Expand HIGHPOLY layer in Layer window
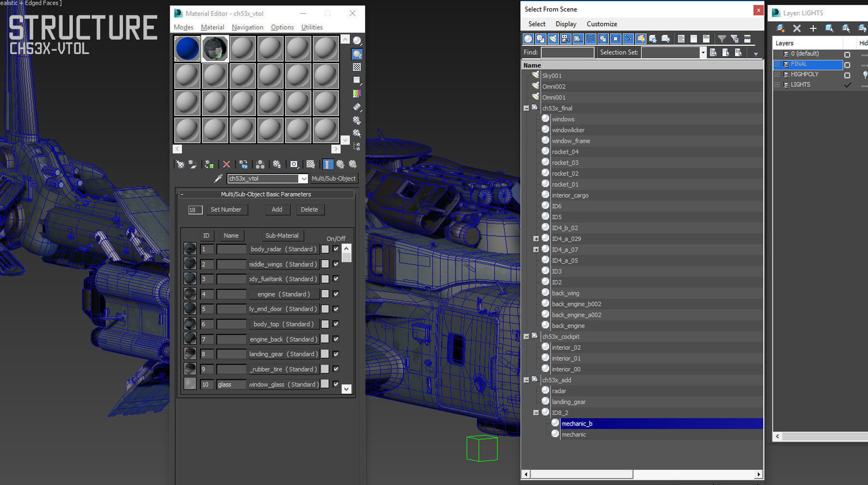 (x=777, y=74)
